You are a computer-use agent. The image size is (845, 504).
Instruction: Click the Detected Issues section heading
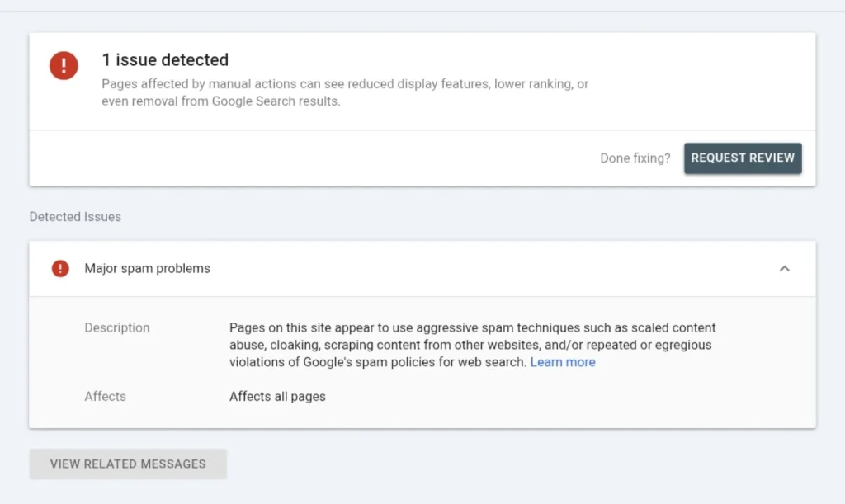pos(74,216)
